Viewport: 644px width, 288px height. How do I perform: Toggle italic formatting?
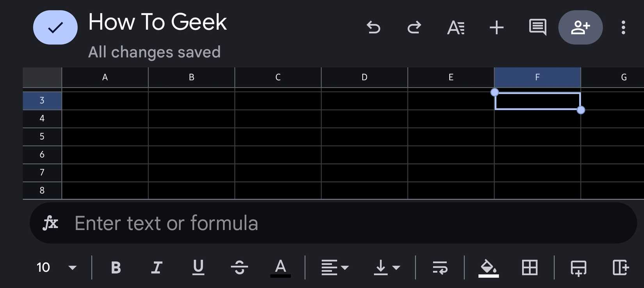pos(157,267)
